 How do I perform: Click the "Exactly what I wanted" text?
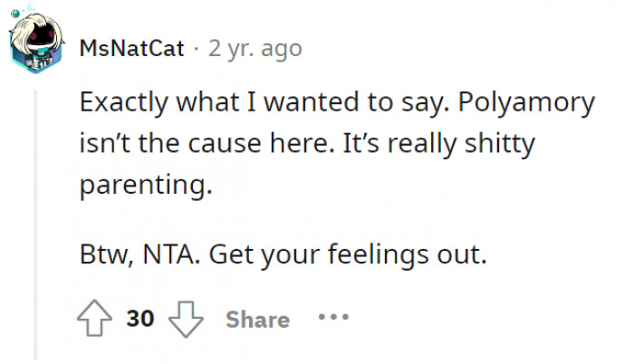(x=219, y=103)
